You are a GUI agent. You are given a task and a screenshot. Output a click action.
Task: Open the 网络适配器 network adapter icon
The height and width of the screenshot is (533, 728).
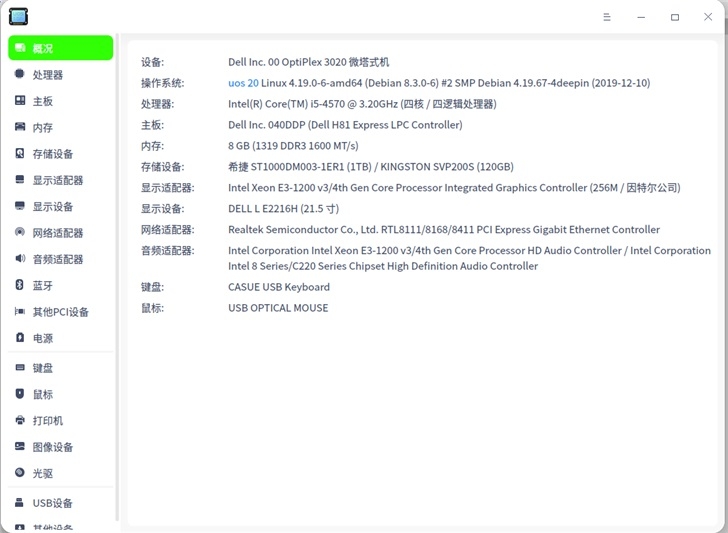click(x=20, y=232)
